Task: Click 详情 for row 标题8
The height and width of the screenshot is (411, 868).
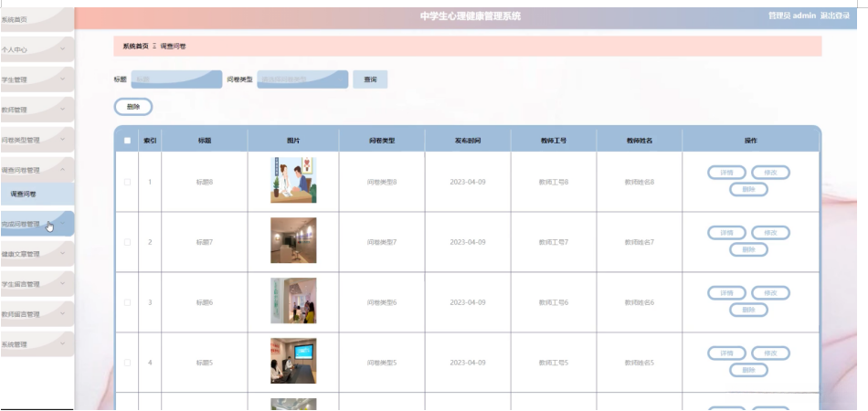Action: [727, 173]
